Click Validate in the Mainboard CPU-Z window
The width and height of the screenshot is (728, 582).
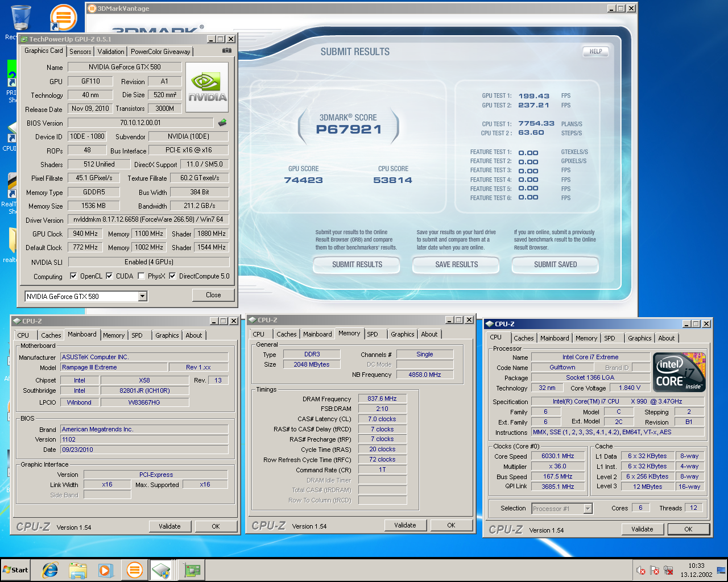tap(169, 526)
